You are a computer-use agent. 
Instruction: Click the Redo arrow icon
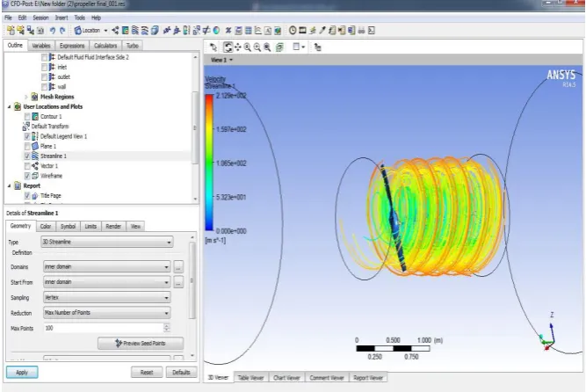[62, 30]
